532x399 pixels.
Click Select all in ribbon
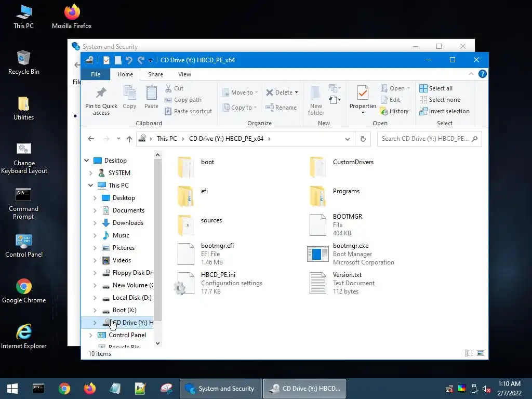point(436,88)
